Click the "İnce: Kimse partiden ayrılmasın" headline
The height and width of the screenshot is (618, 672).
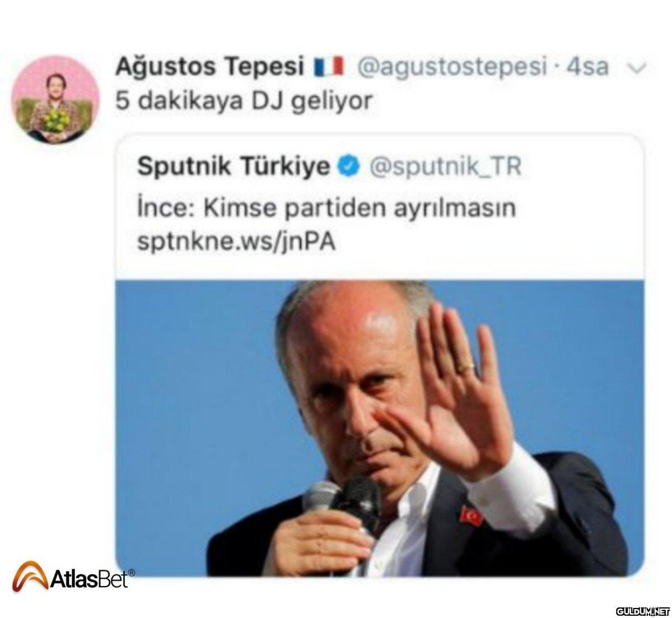tap(326, 208)
